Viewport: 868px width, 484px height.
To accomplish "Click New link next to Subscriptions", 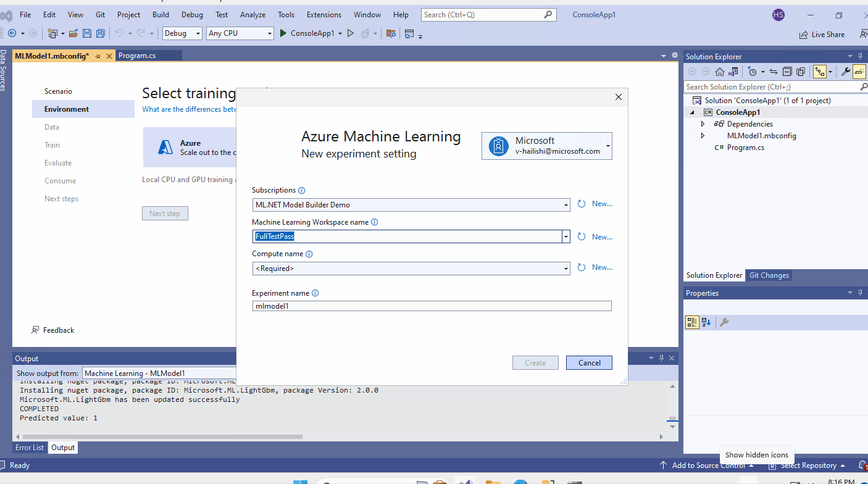I will [x=603, y=204].
